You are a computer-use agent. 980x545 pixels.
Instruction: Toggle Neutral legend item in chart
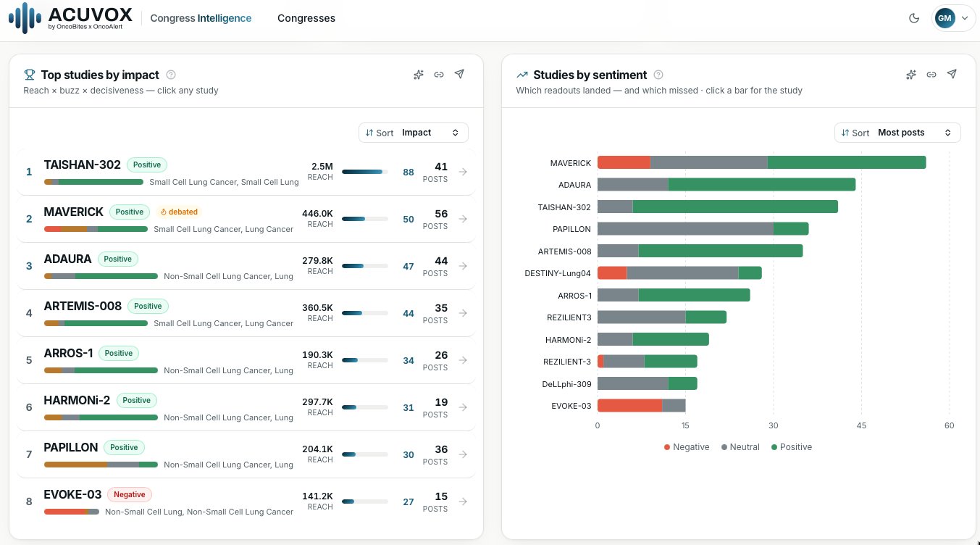tap(740, 447)
